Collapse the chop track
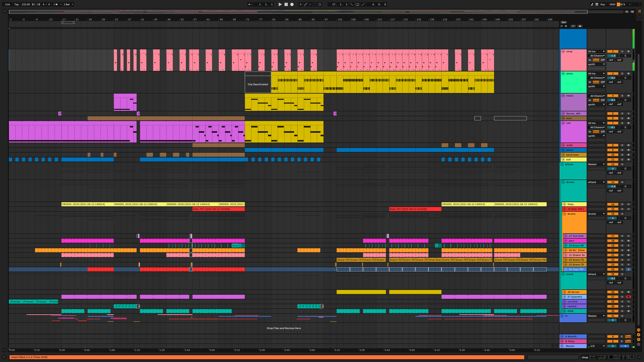The image size is (644, 362). [x=563, y=52]
